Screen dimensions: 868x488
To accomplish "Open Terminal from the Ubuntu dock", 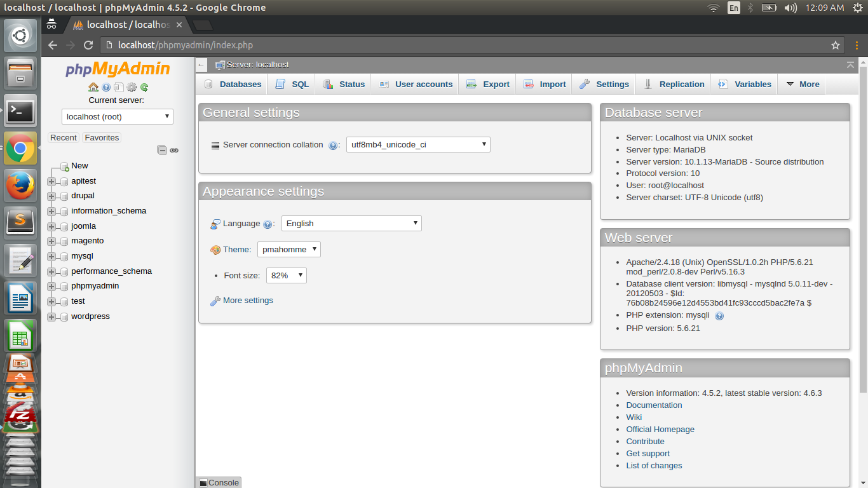I will [21, 111].
